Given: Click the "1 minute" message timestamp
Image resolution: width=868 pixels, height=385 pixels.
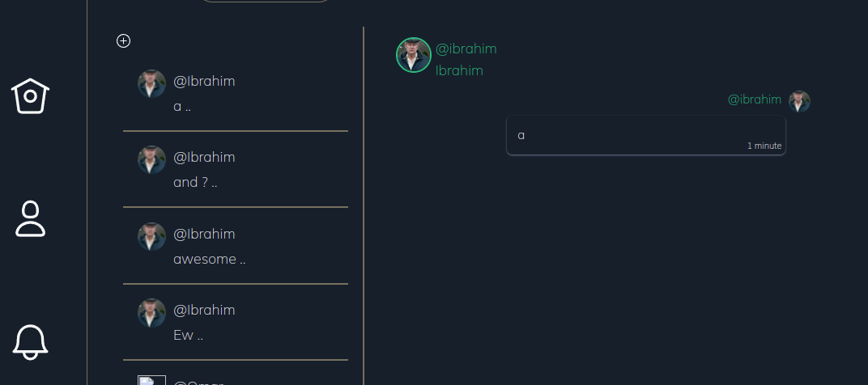Looking at the screenshot, I should [x=764, y=146].
